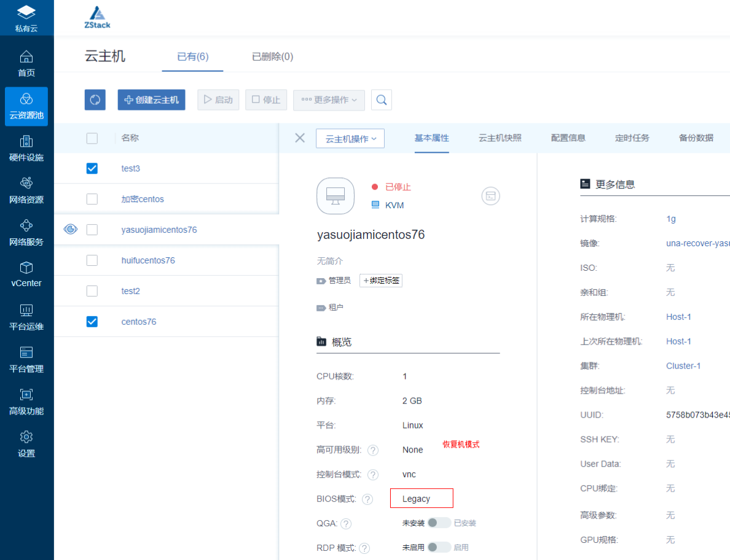Toggle the QGA installed switch
730x560 pixels.
click(439, 523)
